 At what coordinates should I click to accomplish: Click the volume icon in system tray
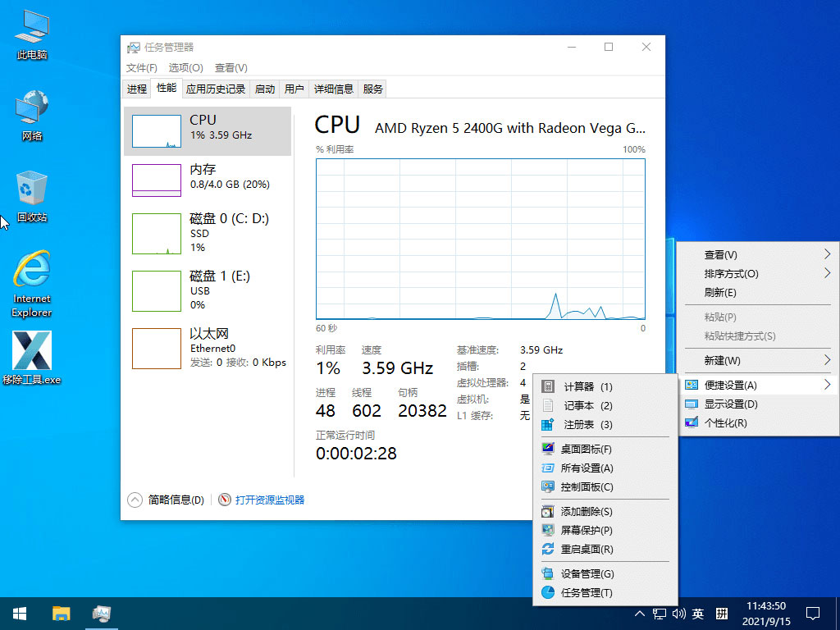click(678, 613)
